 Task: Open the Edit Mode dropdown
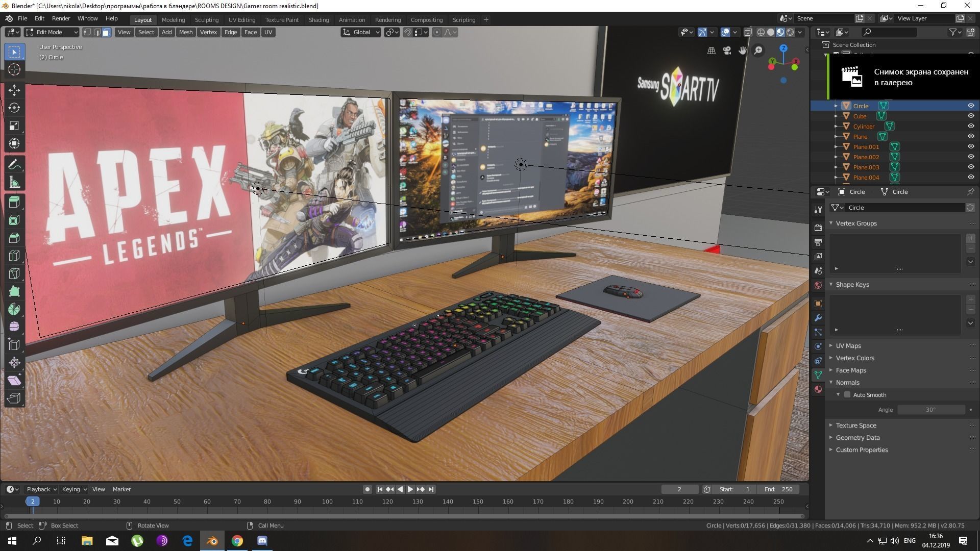(51, 32)
